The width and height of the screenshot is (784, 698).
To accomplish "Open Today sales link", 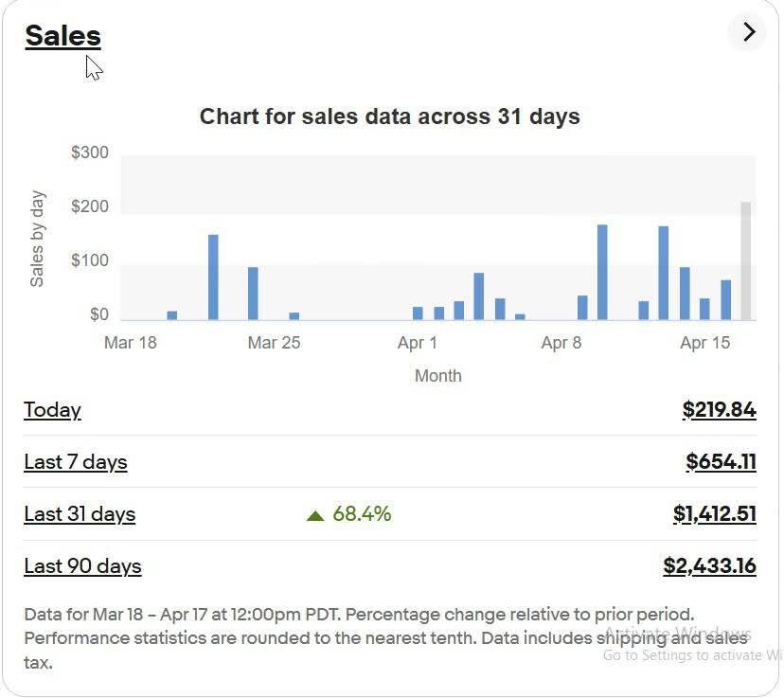I will (x=52, y=409).
